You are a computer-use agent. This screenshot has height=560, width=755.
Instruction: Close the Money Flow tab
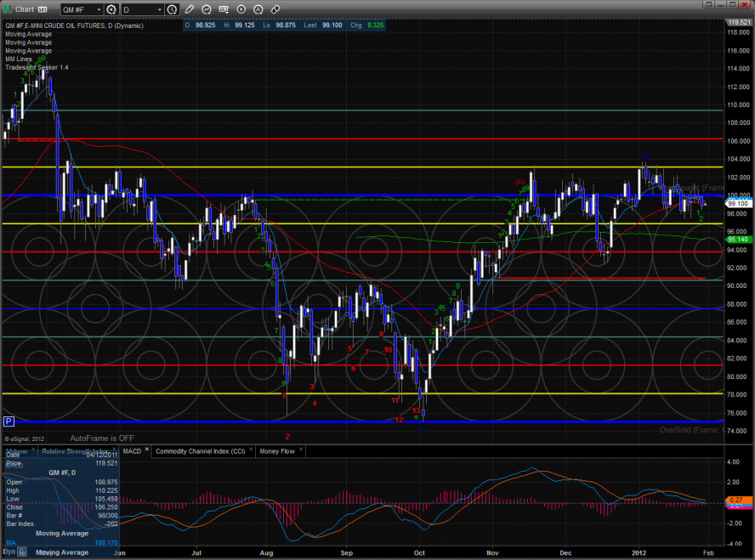coord(301,450)
